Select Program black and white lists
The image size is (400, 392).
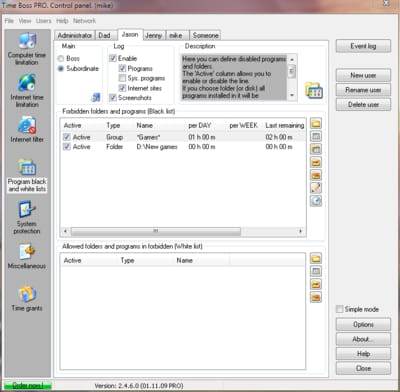click(27, 176)
